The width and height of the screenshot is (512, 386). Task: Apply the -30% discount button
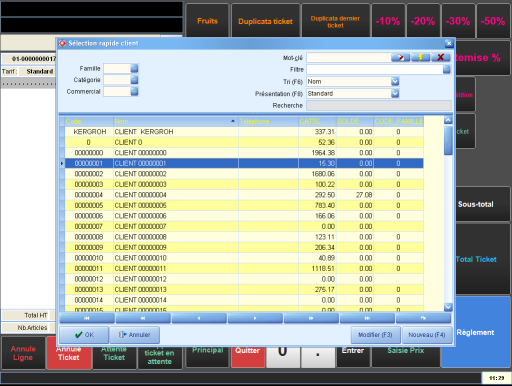(x=458, y=21)
